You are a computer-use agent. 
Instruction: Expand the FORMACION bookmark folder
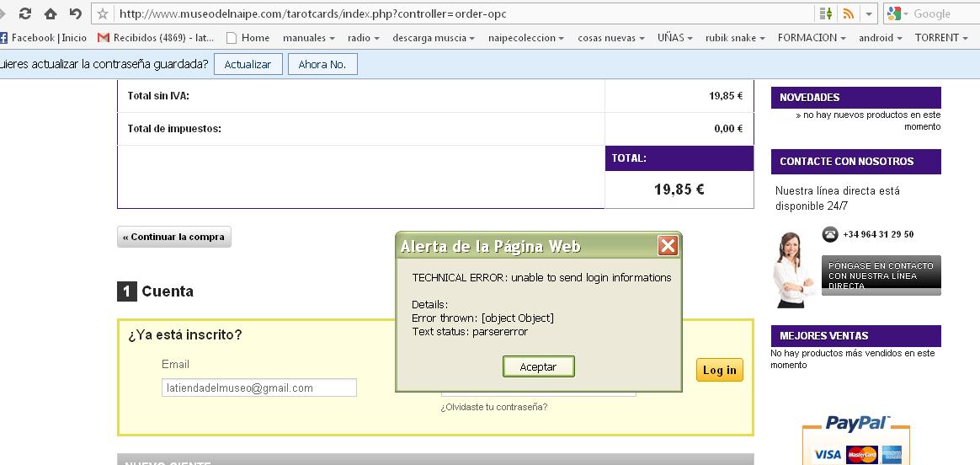812,38
